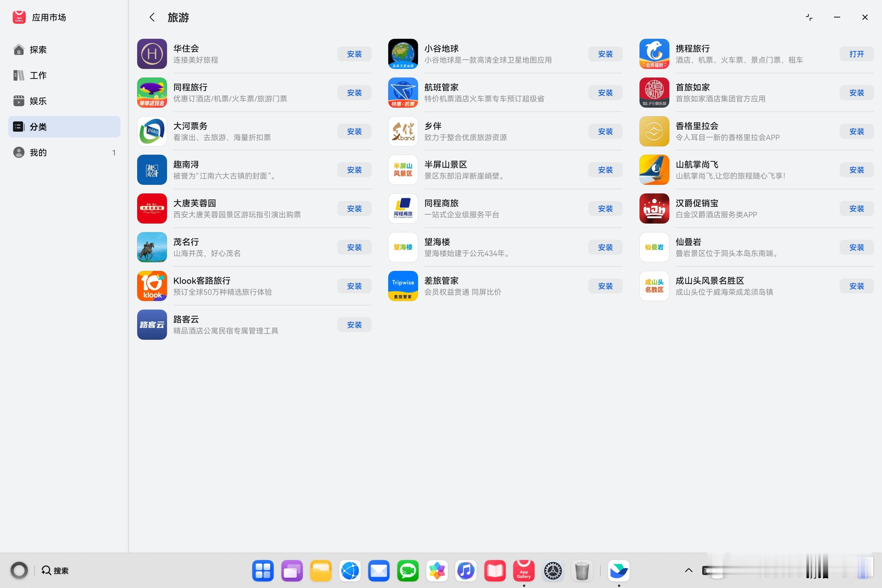Open the 携程旅行 app icon
This screenshot has height=588, width=882.
coord(654,54)
